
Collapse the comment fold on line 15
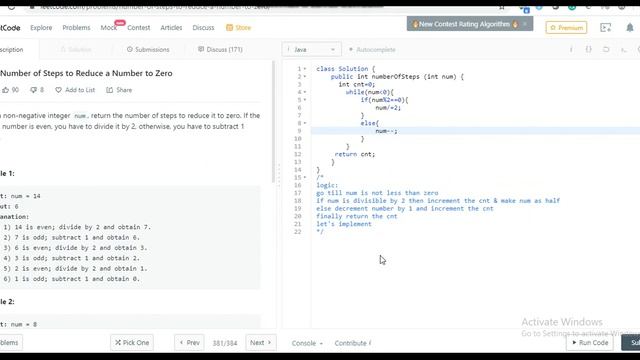tap(305, 178)
